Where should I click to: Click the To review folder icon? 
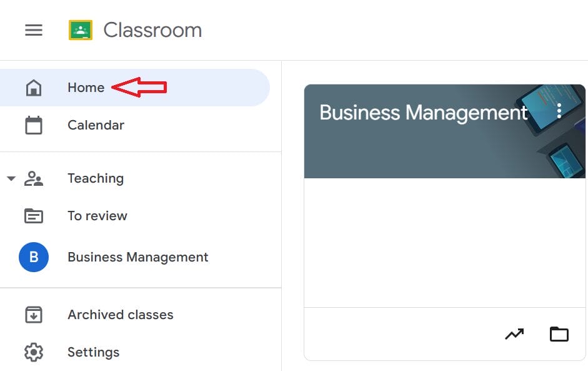pyautogui.click(x=34, y=215)
